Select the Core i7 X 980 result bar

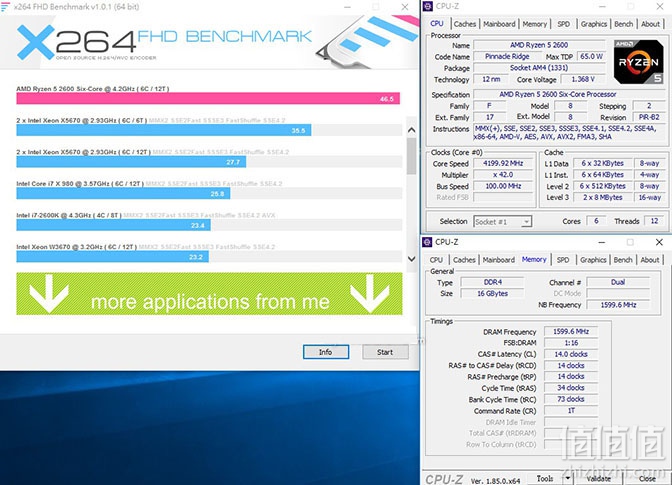pos(123,194)
